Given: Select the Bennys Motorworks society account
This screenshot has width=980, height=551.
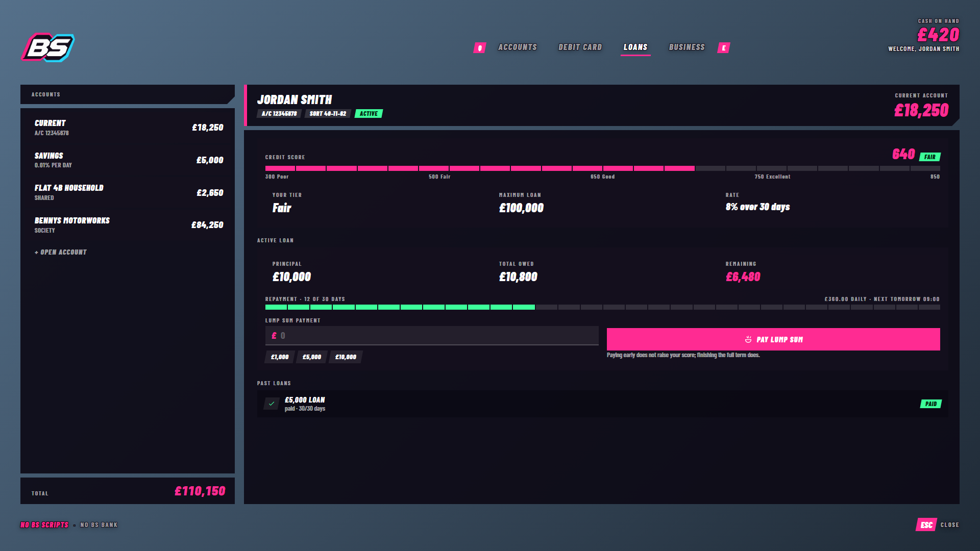Looking at the screenshot, I should coord(129,225).
